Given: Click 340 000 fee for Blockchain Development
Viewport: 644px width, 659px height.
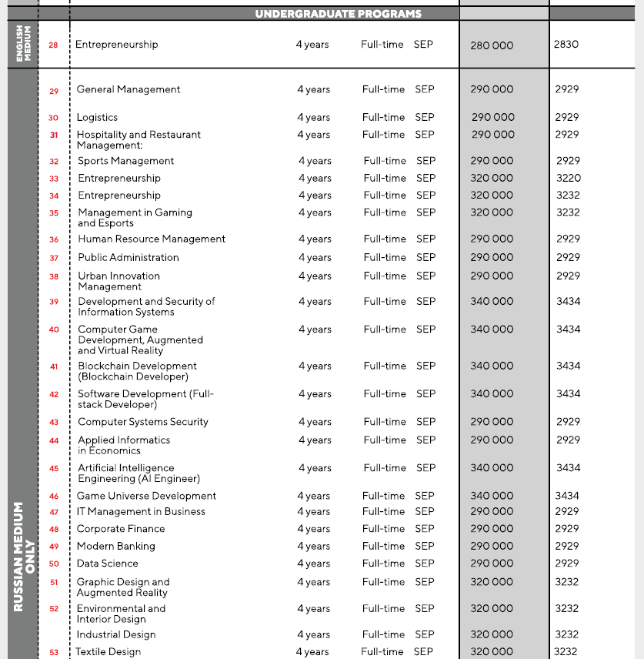Looking at the screenshot, I should coord(492,366).
